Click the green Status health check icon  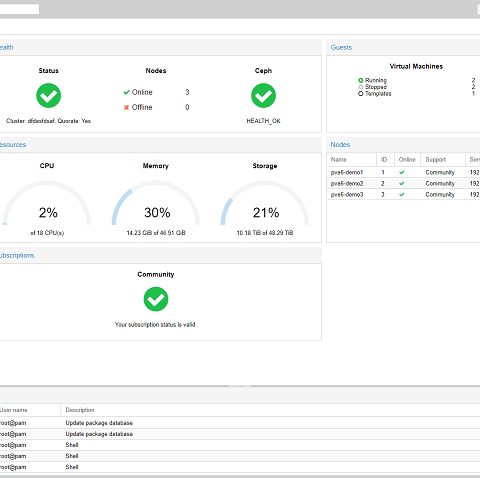48,96
